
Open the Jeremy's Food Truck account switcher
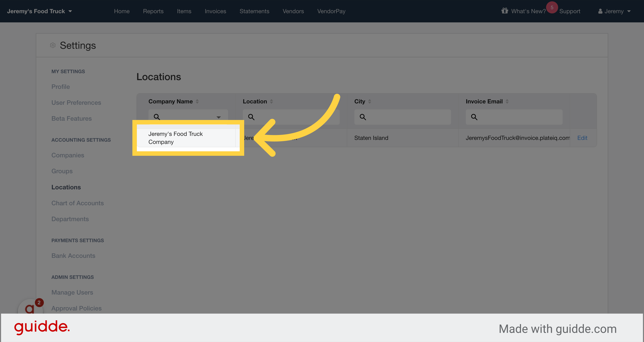tap(39, 11)
